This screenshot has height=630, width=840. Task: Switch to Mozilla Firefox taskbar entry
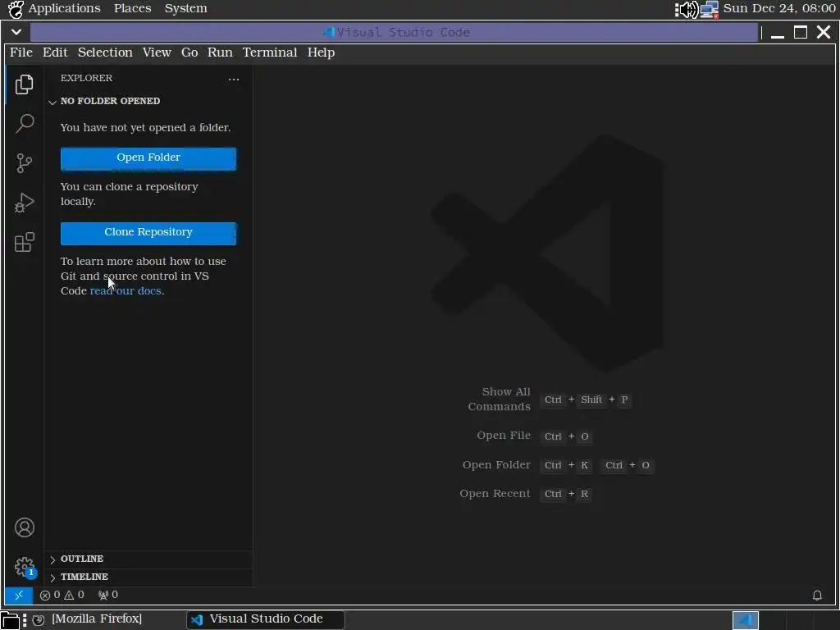[88, 619]
